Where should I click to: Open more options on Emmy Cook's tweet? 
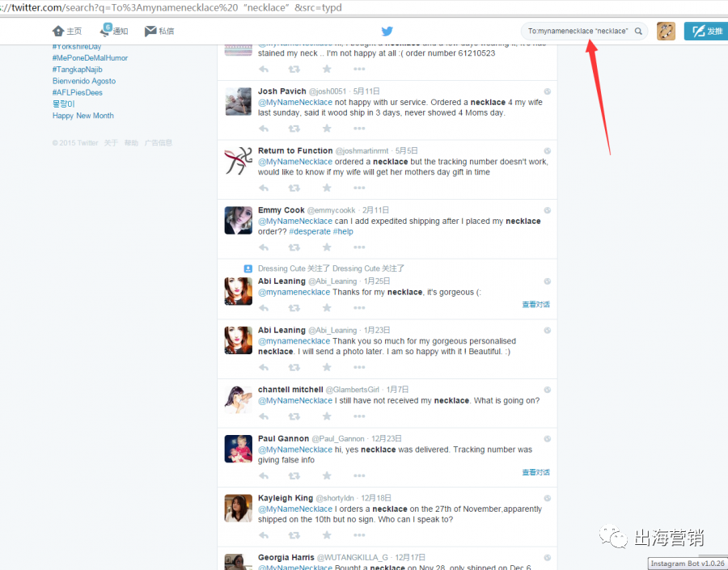(x=359, y=247)
